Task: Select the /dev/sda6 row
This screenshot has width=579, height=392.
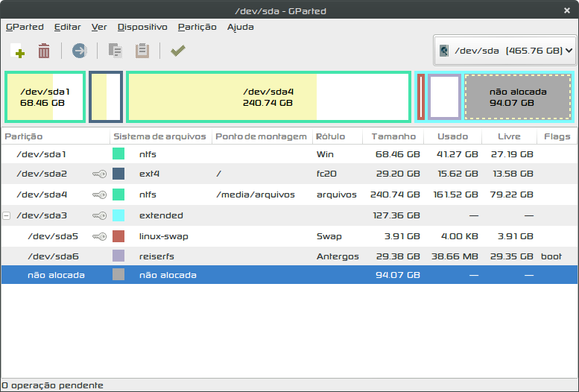Action: (289, 256)
